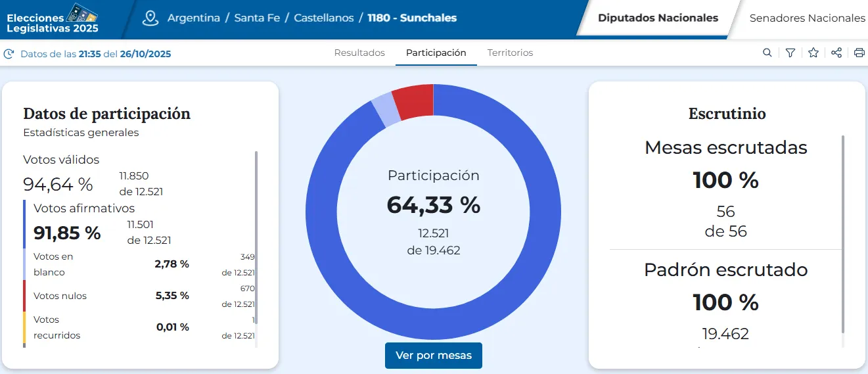Print results using the printer icon

[859, 53]
